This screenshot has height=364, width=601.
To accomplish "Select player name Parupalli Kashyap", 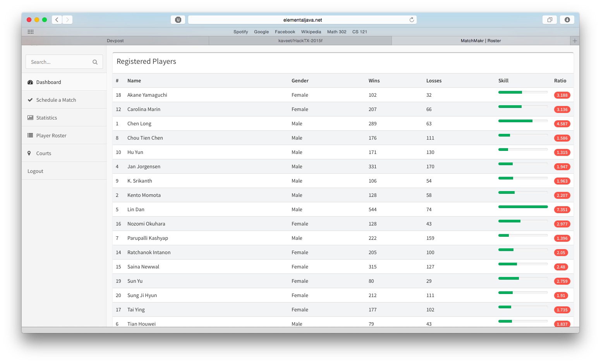I will [x=148, y=238].
